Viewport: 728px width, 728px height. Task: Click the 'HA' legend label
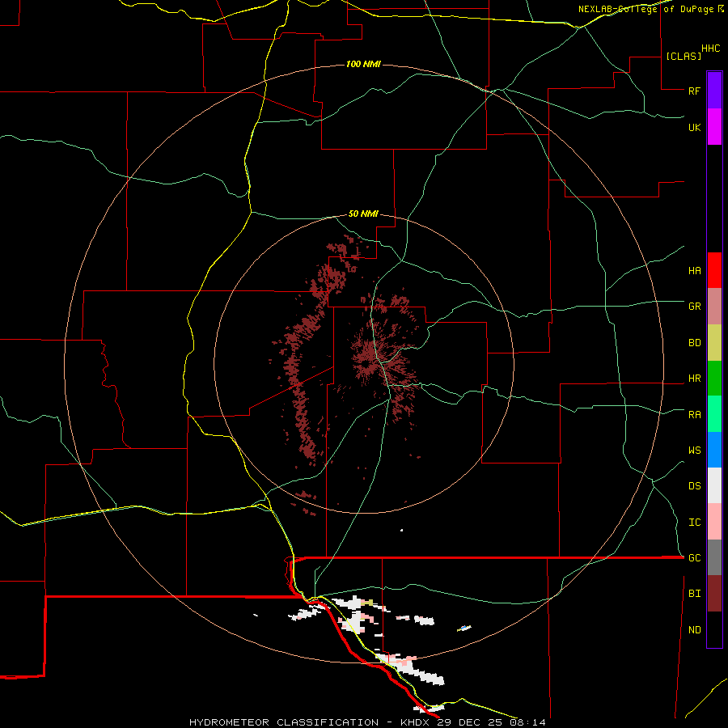tap(694, 271)
